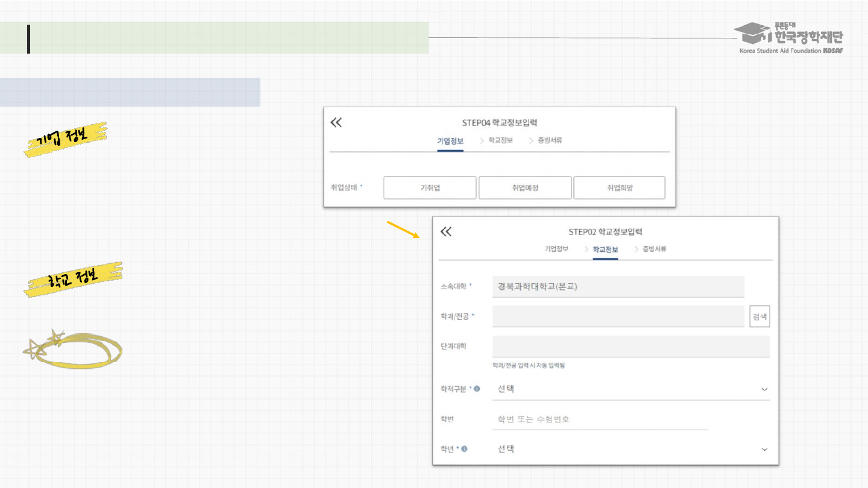868x488 pixels.
Task: Click the Korea Student Aid Foundation logo
Action: point(791,38)
